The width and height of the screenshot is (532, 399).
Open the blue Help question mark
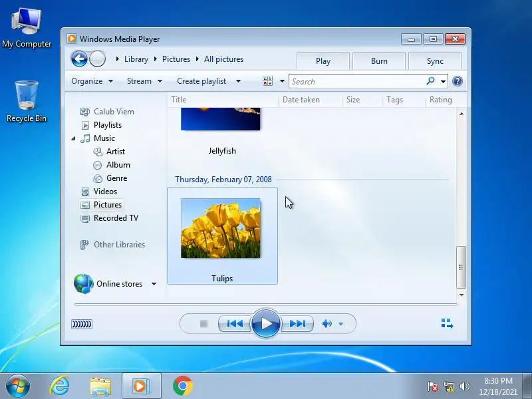[x=458, y=81]
